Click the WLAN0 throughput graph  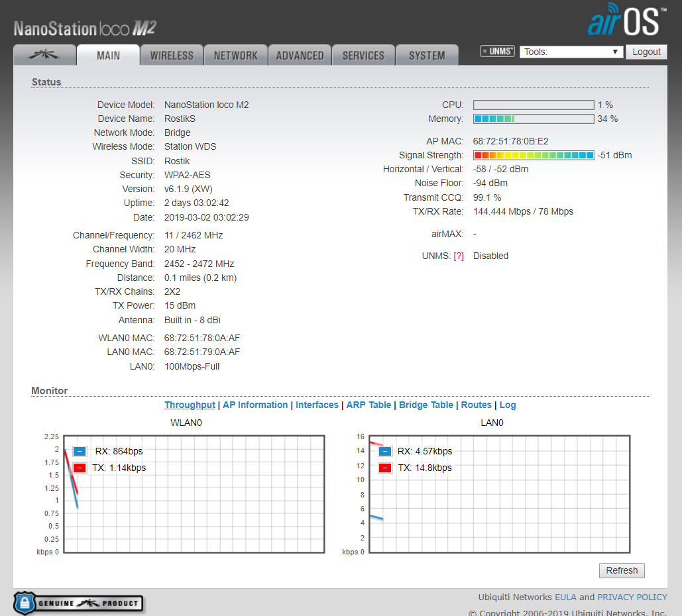tap(194, 494)
